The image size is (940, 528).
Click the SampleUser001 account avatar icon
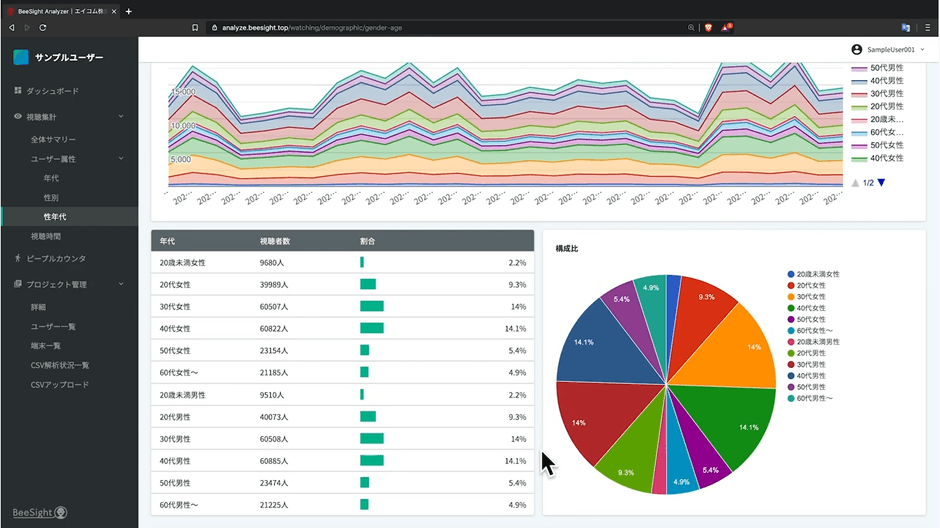[x=856, y=49]
